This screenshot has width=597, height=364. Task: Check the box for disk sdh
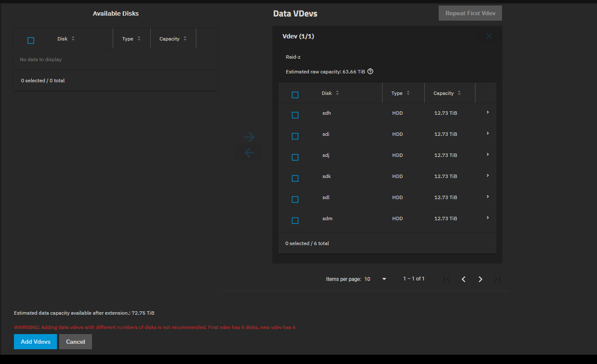click(x=295, y=115)
